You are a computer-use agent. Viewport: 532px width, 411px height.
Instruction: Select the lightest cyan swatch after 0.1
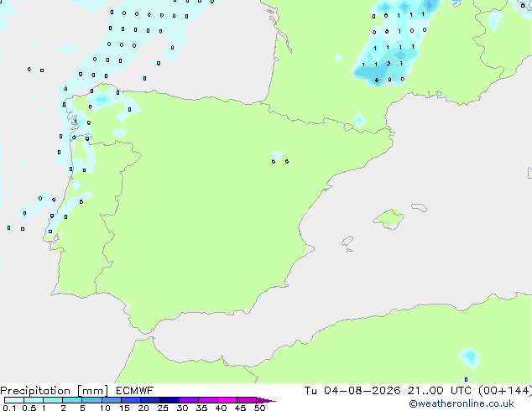click(14, 400)
